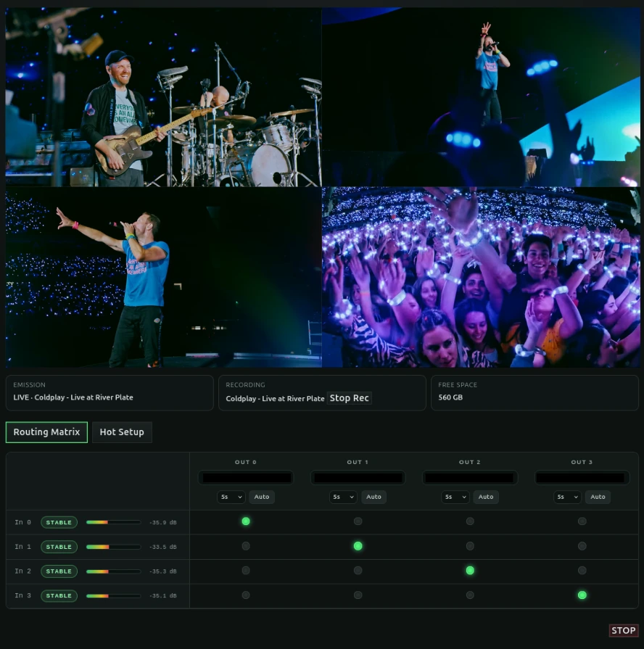644x649 pixels.
Task: Route In 0 to Out 3
Action: coord(582,521)
